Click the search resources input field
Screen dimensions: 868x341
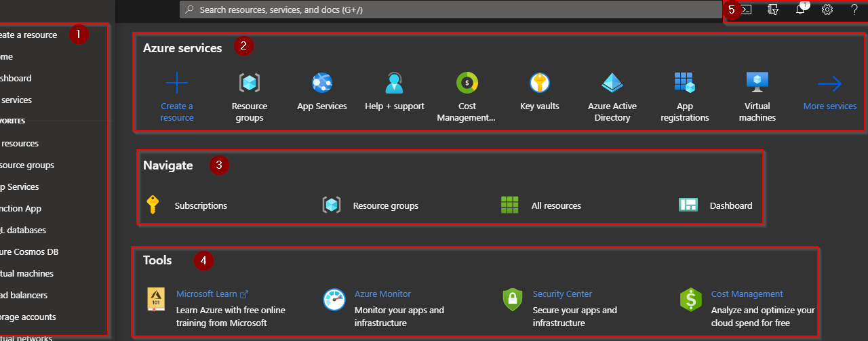pos(448,9)
